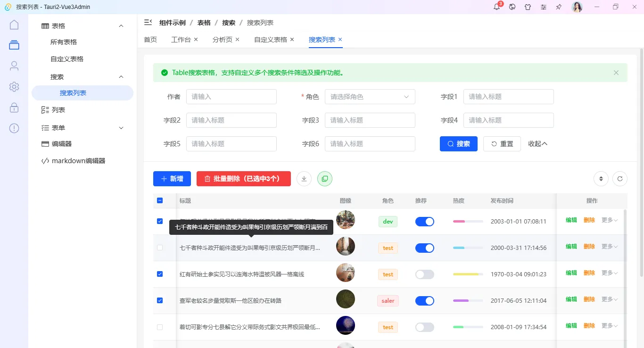Image resolution: width=644 pixels, height=348 pixels.
Task: Uncheck the select-all checkbox in the table header
Action: pyautogui.click(x=159, y=200)
